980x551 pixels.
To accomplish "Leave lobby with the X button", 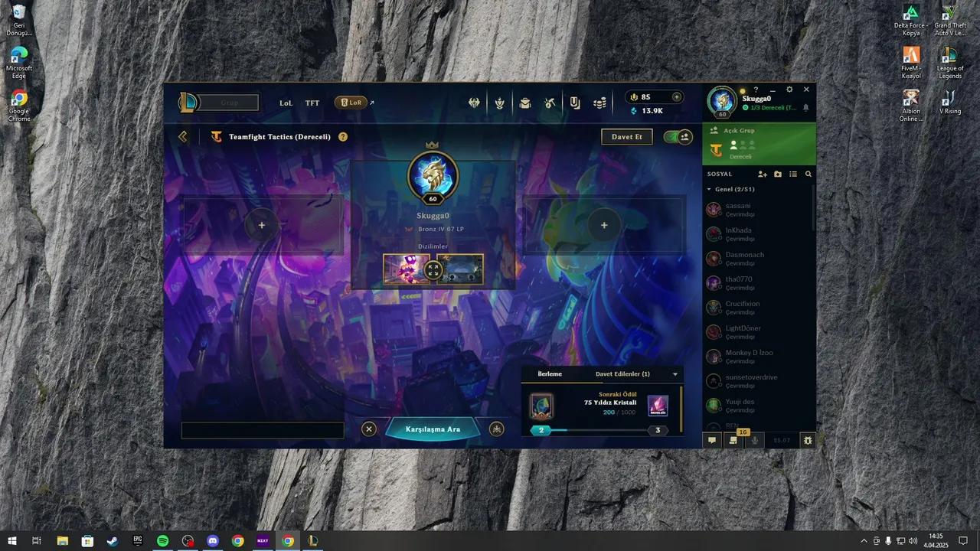I will click(369, 429).
